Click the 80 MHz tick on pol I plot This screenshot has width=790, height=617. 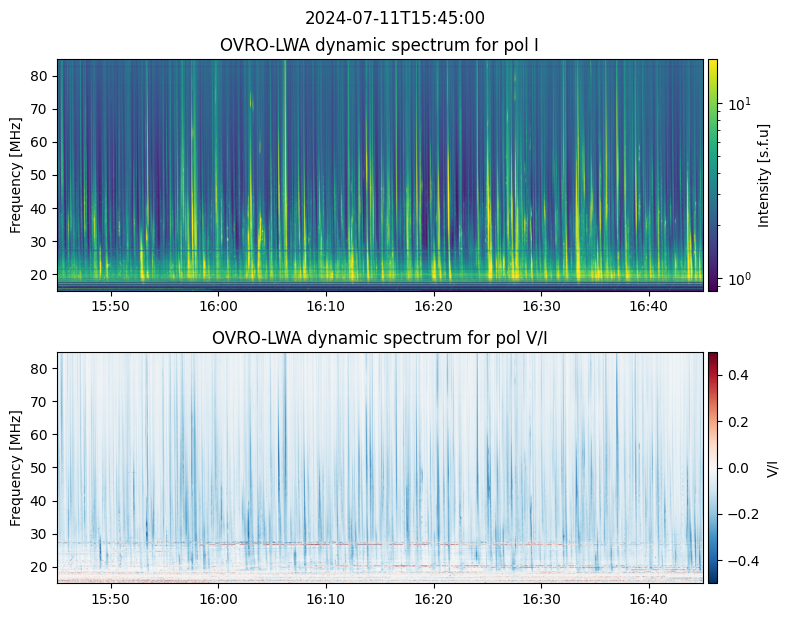tap(40, 75)
